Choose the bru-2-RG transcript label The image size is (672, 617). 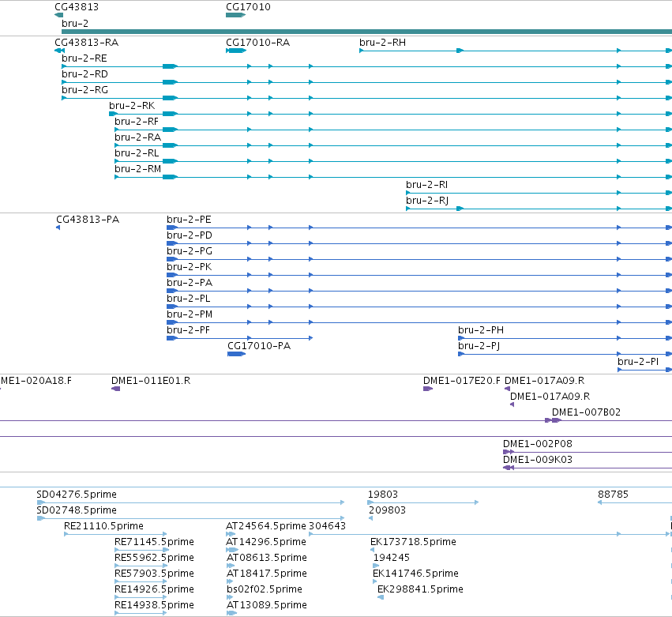pos(84,90)
